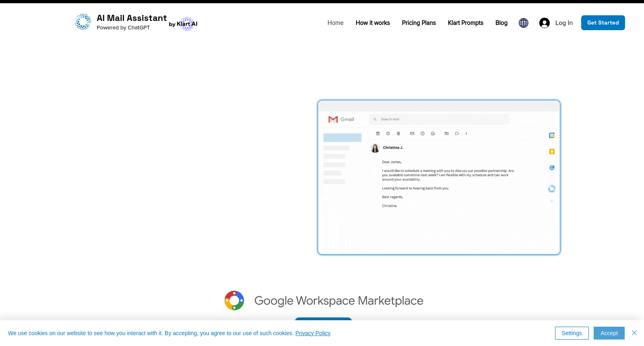
Task: Click the "Google Workspace Marketplace" heading text
Action: point(339,301)
